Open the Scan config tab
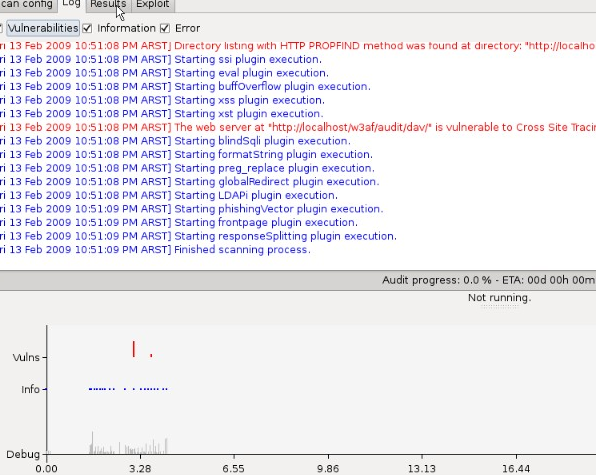596x475 pixels. [x=28, y=5]
